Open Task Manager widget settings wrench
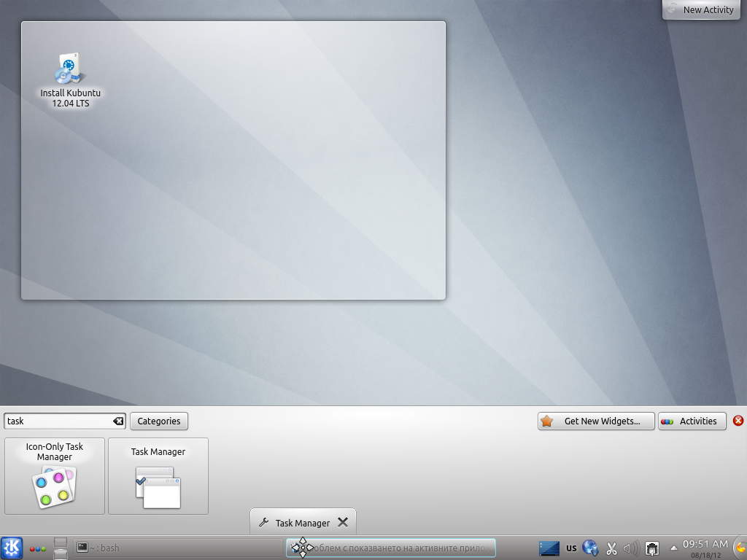The width and height of the screenshot is (747, 560). tap(263, 522)
